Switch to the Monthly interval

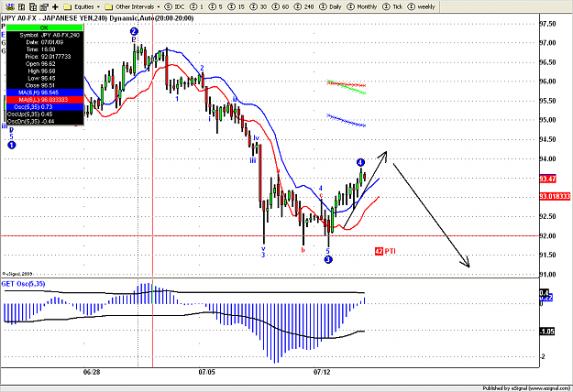click(x=361, y=6)
